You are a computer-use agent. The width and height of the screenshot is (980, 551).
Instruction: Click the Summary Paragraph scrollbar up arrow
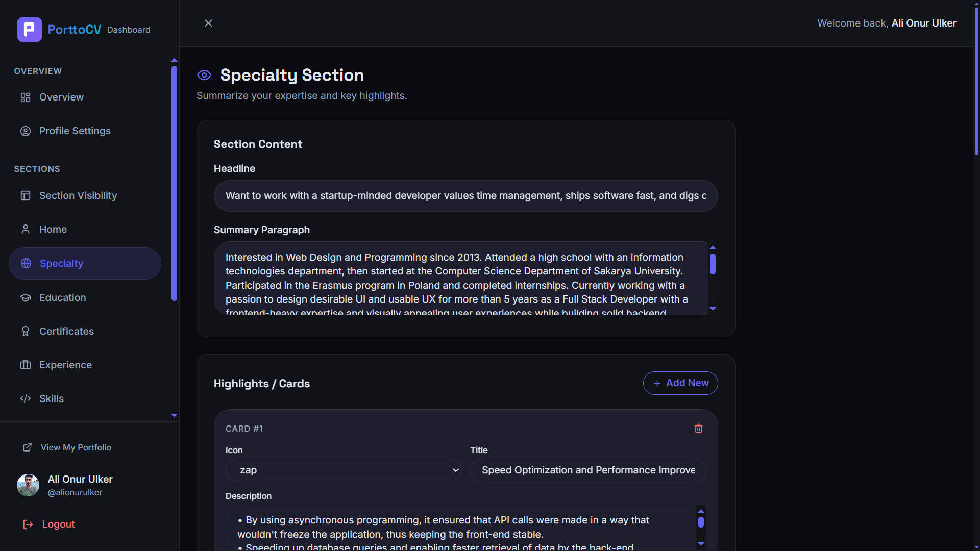pyautogui.click(x=713, y=248)
